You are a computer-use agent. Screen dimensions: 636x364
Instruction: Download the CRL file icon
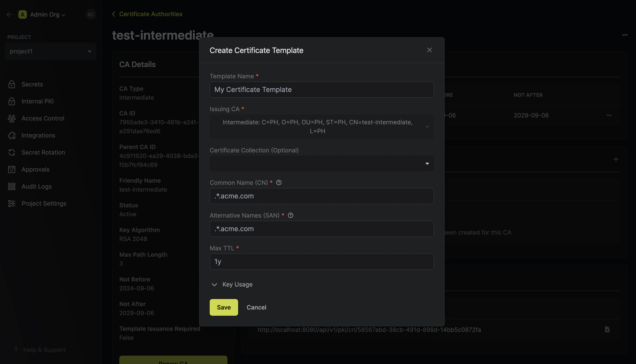(607, 330)
